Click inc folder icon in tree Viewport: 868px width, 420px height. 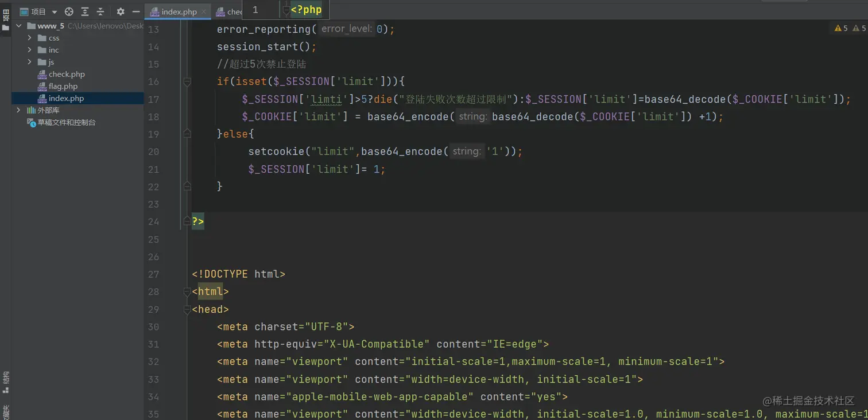(42, 50)
